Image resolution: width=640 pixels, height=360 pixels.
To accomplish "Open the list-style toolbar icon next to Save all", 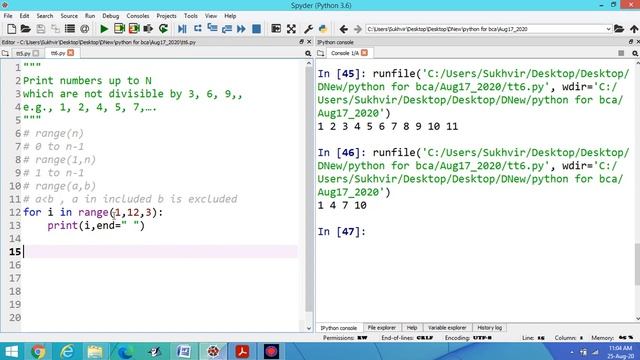I will tap(70, 29).
